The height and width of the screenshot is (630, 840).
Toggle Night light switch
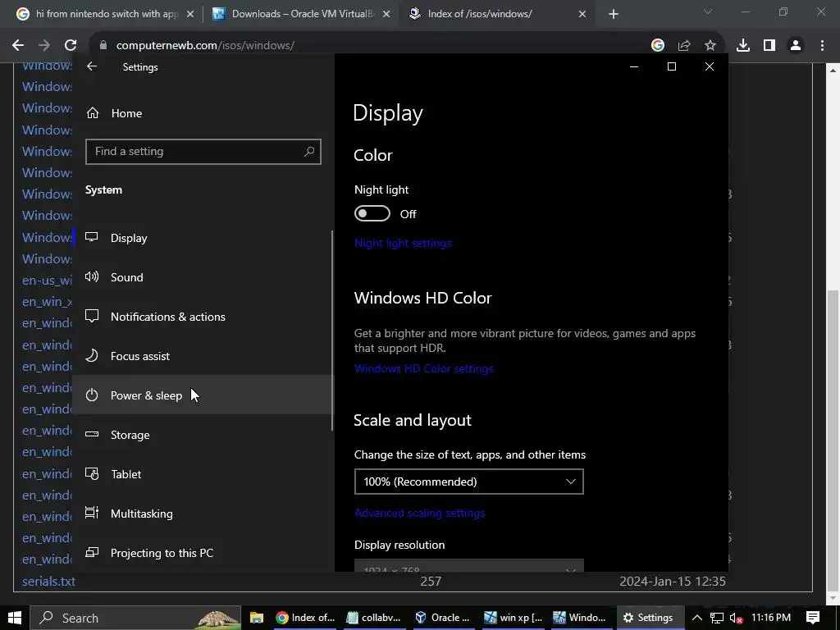(372, 214)
